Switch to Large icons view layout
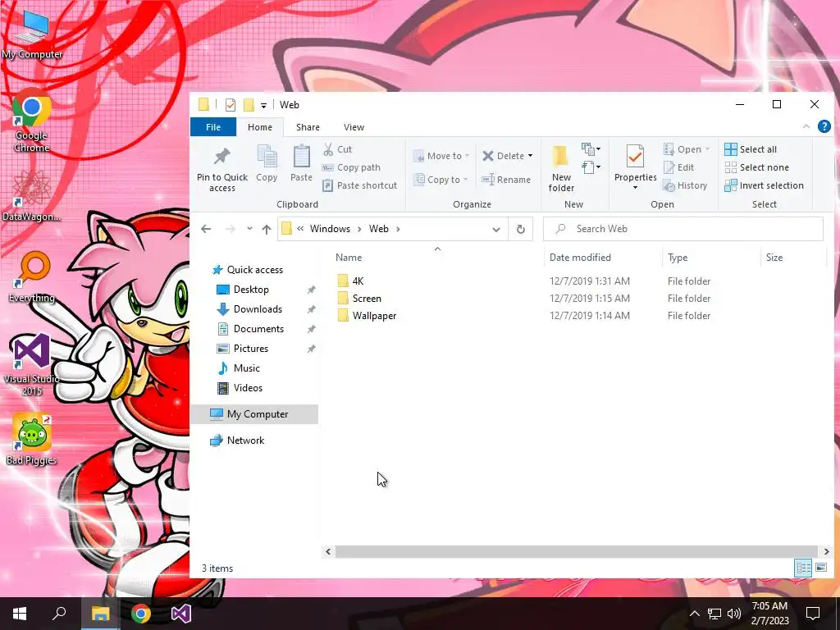 (x=820, y=568)
